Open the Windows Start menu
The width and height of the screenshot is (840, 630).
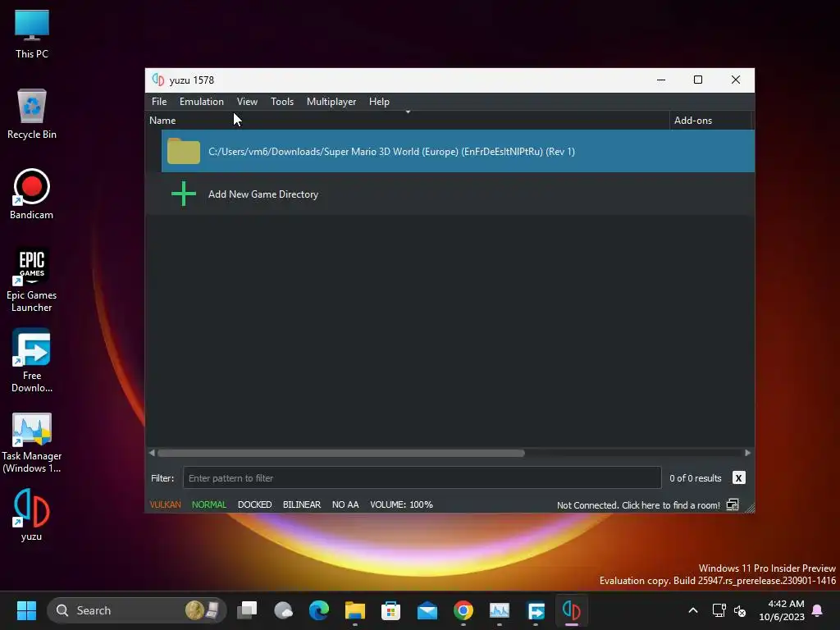26,610
